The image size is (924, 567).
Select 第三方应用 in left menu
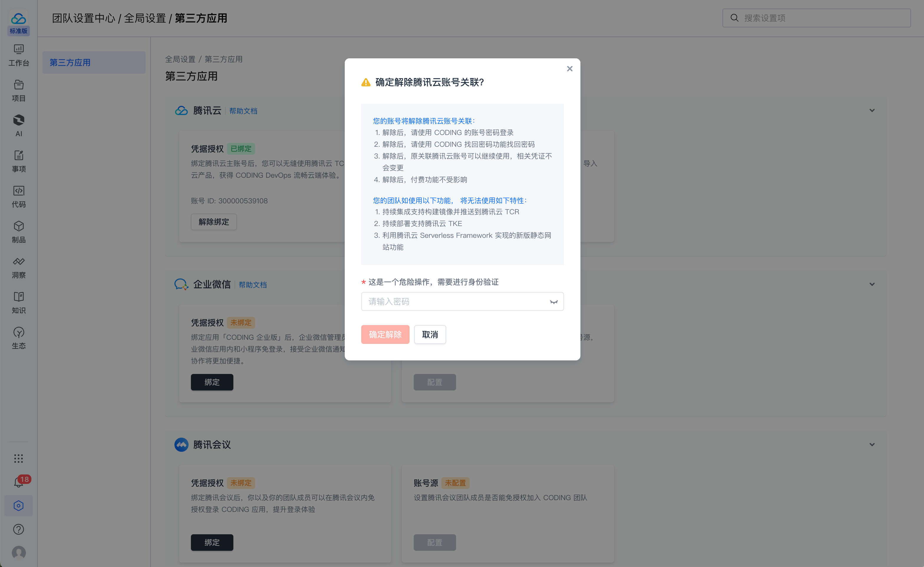94,62
